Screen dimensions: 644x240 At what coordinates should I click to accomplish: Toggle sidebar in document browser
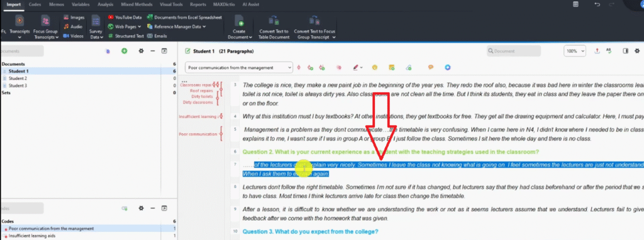(626, 51)
